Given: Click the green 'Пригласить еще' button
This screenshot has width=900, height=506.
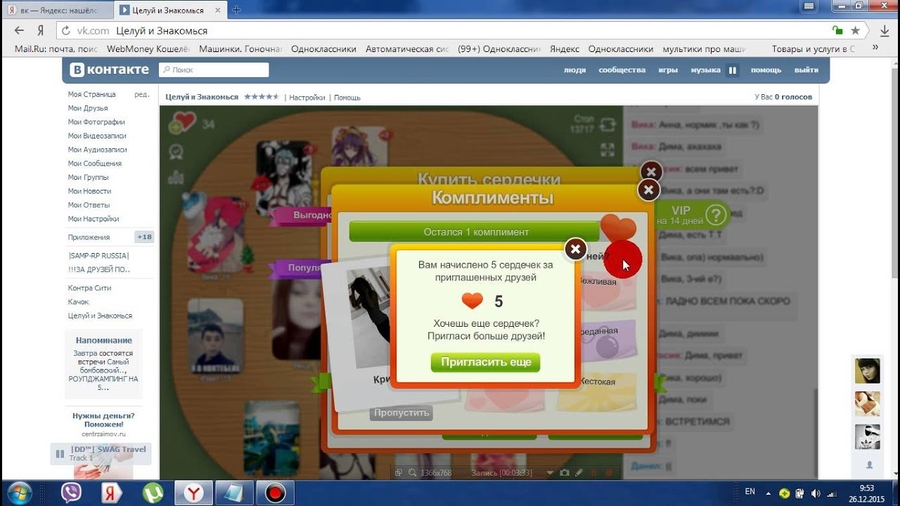Looking at the screenshot, I should pyautogui.click(x=485, y=362).
